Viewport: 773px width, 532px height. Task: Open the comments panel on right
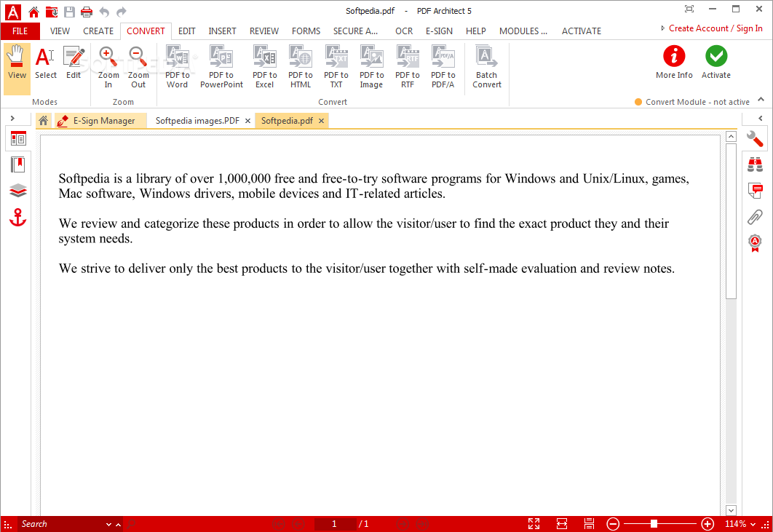coord(755,191)
